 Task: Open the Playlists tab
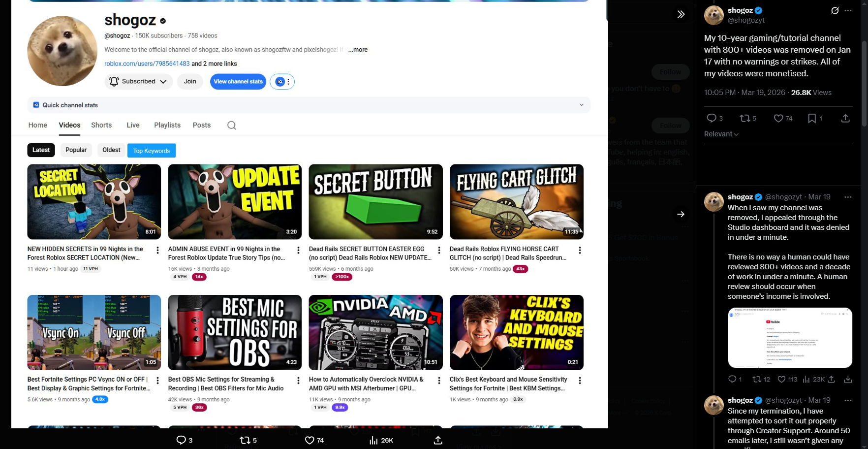pos(167,125)
